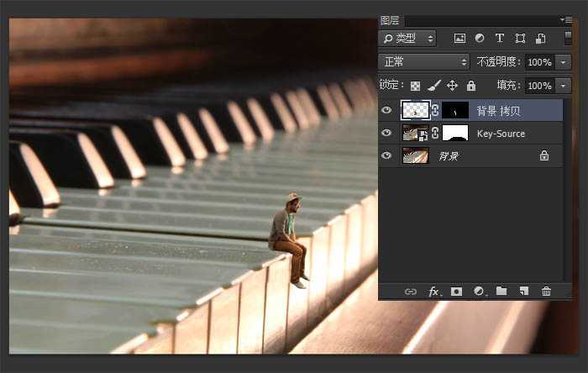Hide the 背景 layer
Viewport: 588px width, 373px height.
386,155
